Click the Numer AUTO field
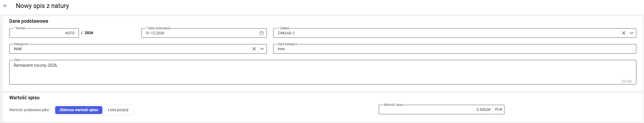Viewport: 644px width, 123px height. click(x=44, y=33)
